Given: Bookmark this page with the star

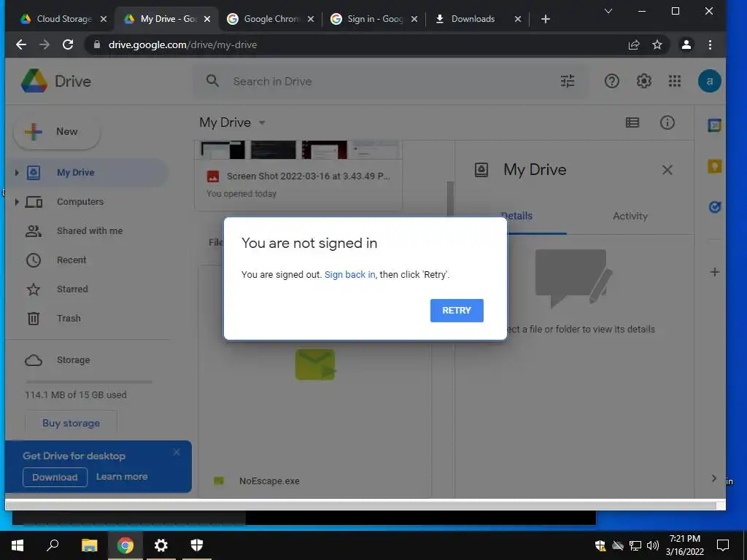Looking at the screenshot, I should coord(657,44).
